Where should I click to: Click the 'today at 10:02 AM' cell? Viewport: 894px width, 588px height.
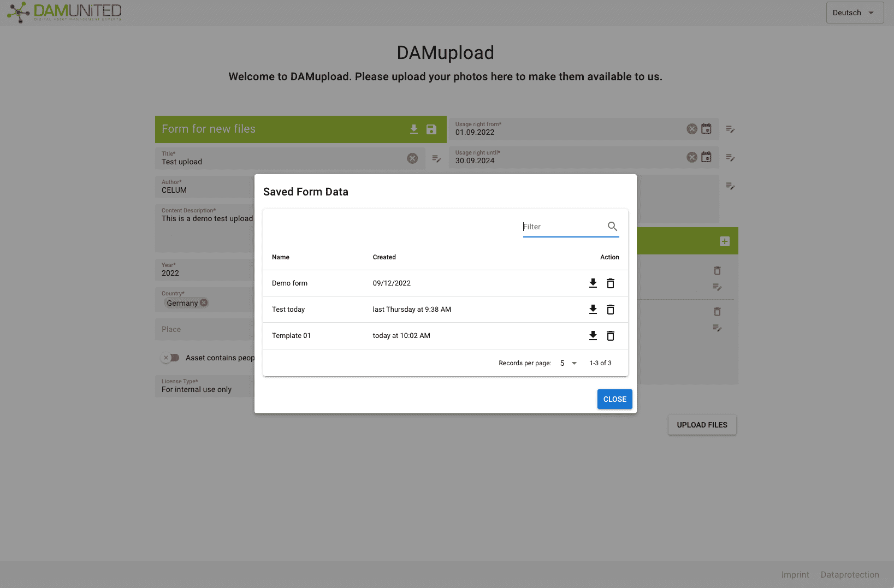[401, 336]
